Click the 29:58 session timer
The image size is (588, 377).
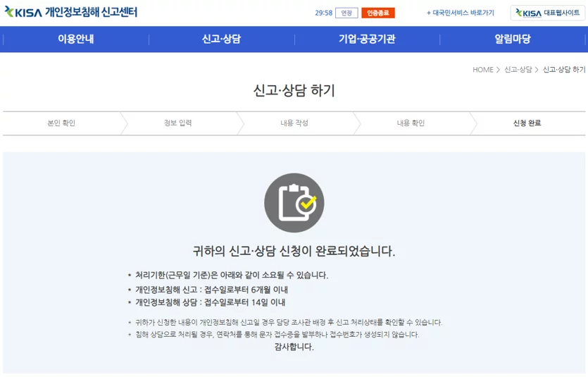click(x=324, y=13)
